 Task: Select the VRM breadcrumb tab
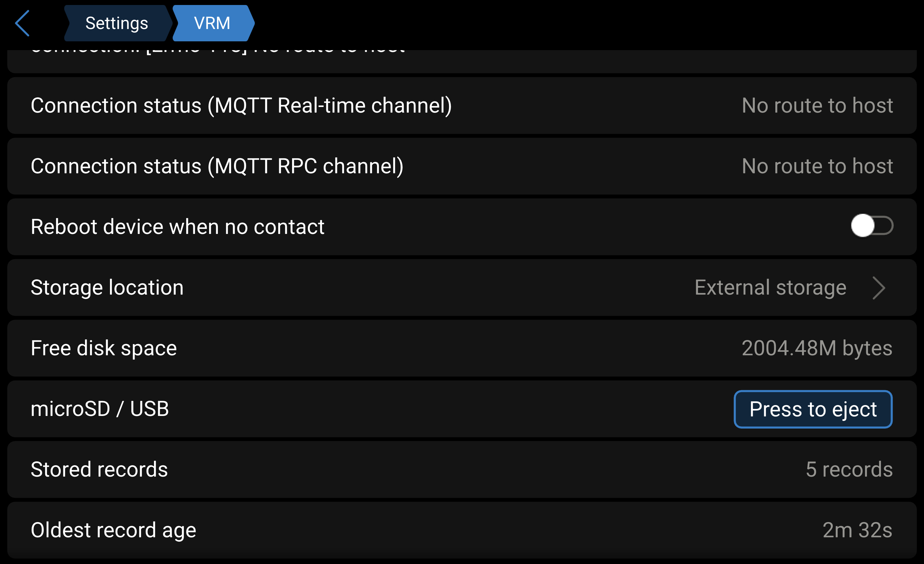212,23
